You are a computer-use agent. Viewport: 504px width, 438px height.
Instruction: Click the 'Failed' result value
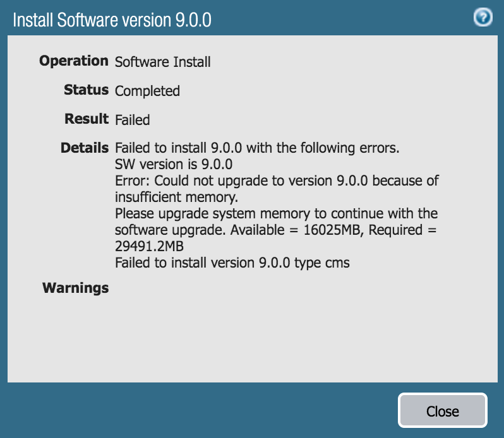click(x=132, y=120)
